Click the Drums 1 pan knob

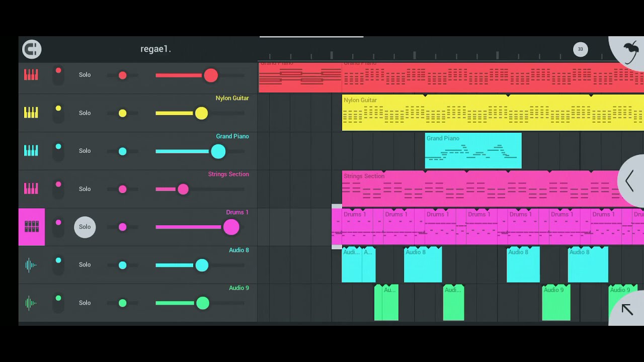point(122,227)
